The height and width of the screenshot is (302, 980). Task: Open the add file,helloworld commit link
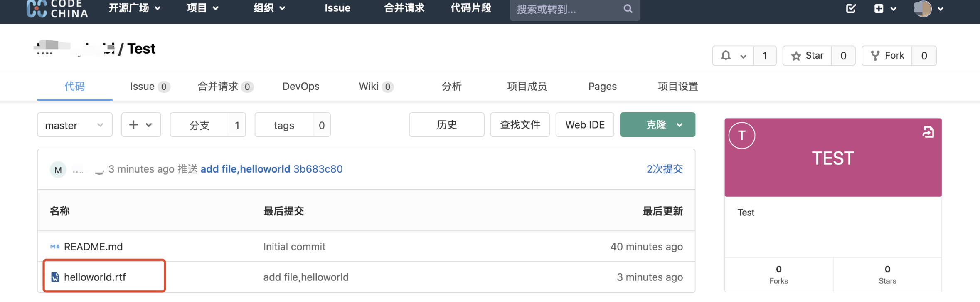[x=245, y=169]
